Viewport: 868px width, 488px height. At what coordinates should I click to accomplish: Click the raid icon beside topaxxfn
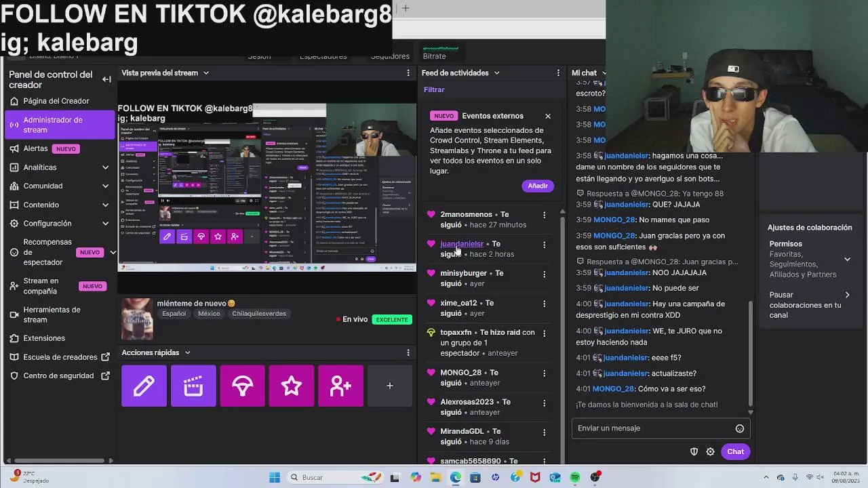point(431,333)
